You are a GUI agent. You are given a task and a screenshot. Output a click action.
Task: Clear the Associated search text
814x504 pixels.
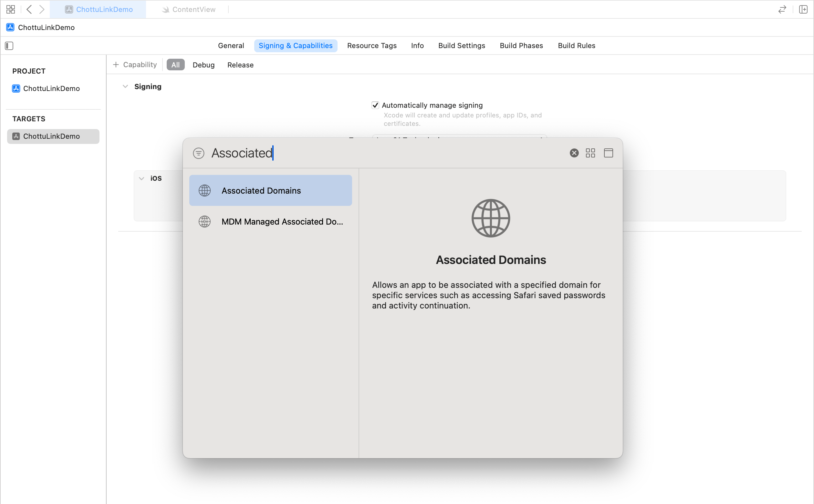tap(574, 153)
